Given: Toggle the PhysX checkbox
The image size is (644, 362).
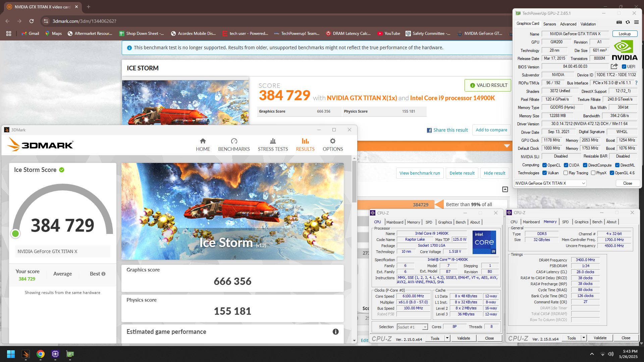Looking at the screenshot, I should (x=593, y=173).
